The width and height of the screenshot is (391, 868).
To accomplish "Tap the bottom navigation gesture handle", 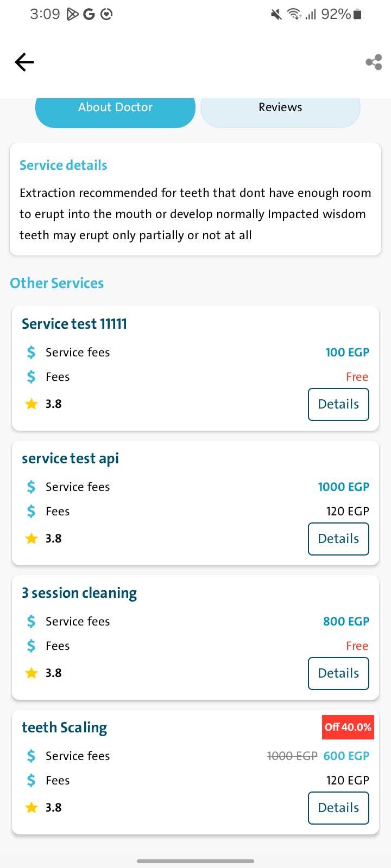I will pyautogui.click(x=195, y=861).
